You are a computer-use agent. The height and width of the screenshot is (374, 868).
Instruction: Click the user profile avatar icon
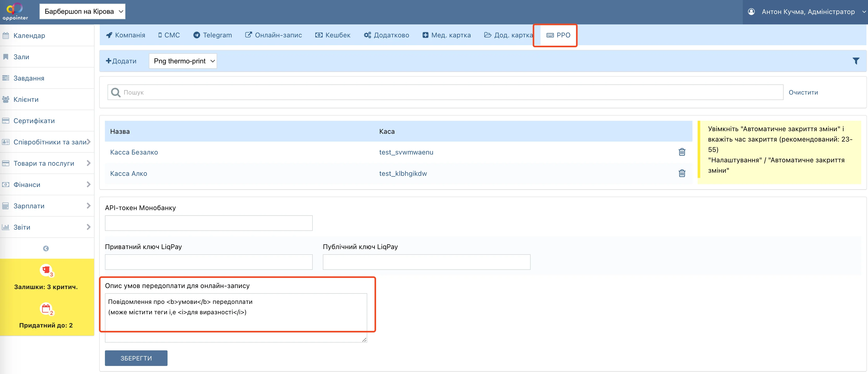click(x=751, y=12)
